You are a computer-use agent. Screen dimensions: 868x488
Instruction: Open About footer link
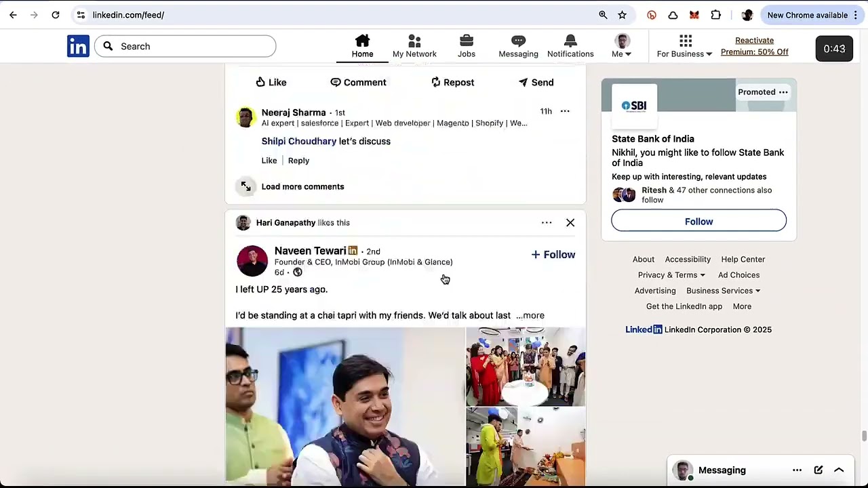644,259
